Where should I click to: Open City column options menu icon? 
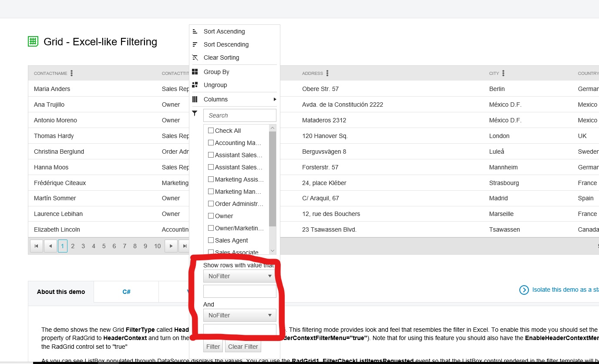(503, 73)
